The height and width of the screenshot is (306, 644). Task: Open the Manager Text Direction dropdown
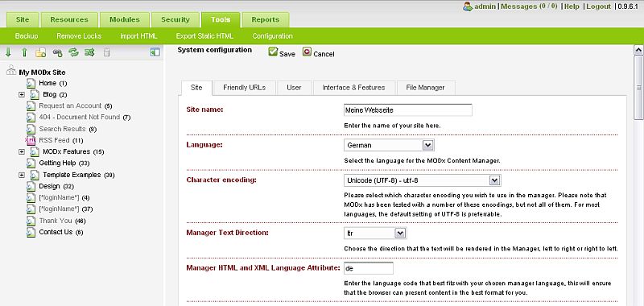(375, 234)
